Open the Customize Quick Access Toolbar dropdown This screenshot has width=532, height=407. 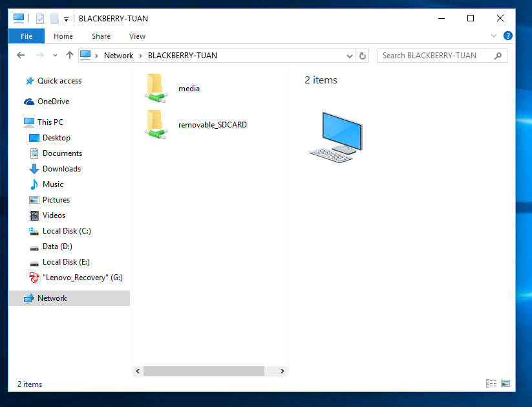coord(66,19)
